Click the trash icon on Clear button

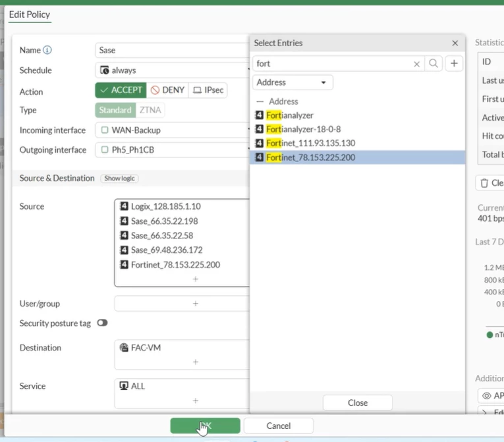(x=484, y=183)
